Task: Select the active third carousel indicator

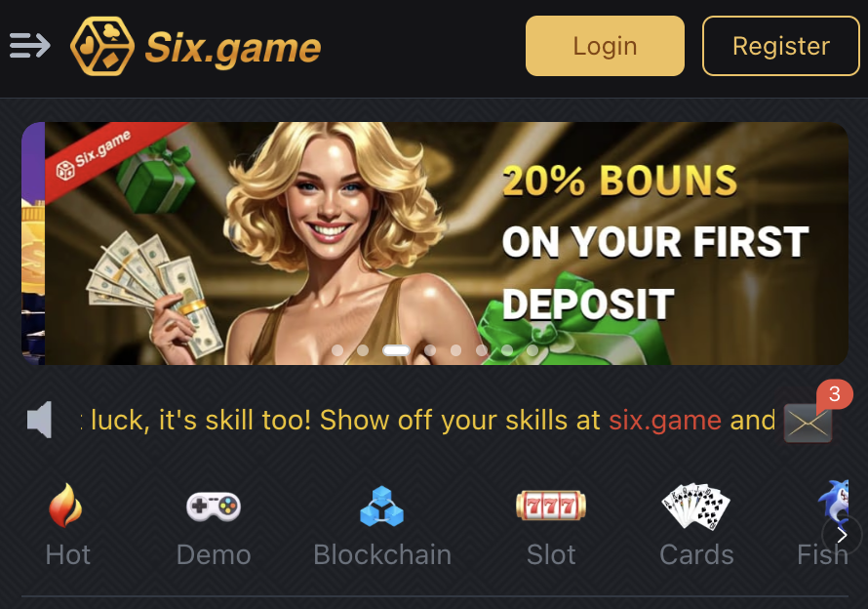Action: coord(396,350)
